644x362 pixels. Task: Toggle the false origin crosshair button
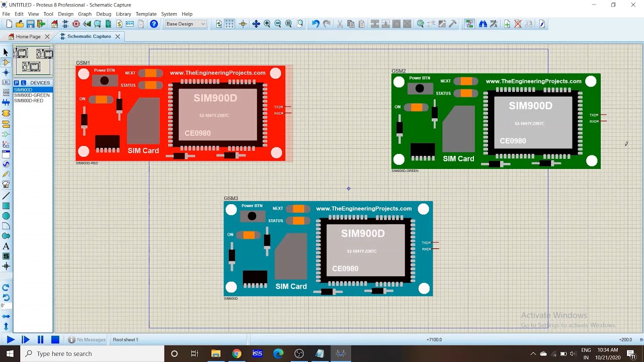[243, 24]
